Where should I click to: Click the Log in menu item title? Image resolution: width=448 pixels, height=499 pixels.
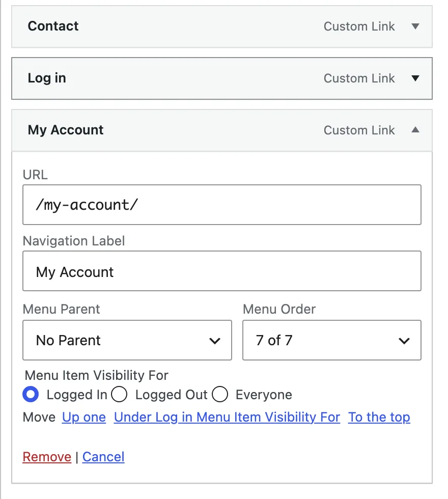pos(47,78)
